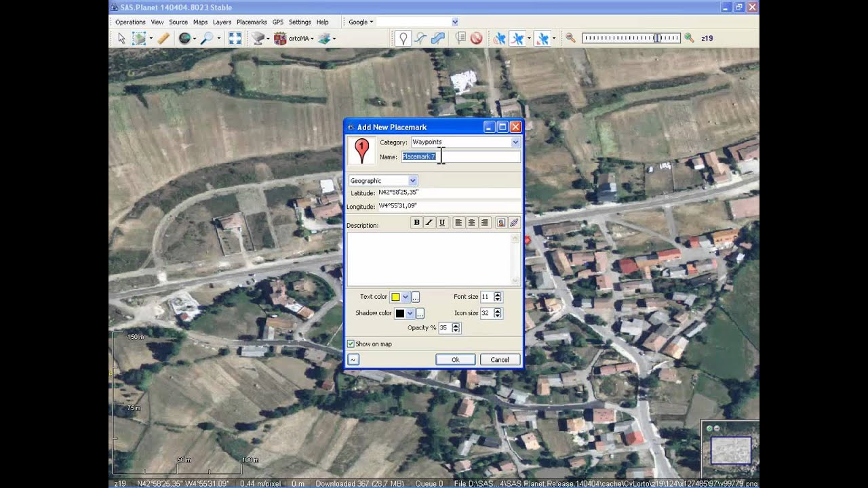Screen dimensions: 868x488
Task: Expand the selection tool dropdown arrow
Action: (x=151, y=39)
